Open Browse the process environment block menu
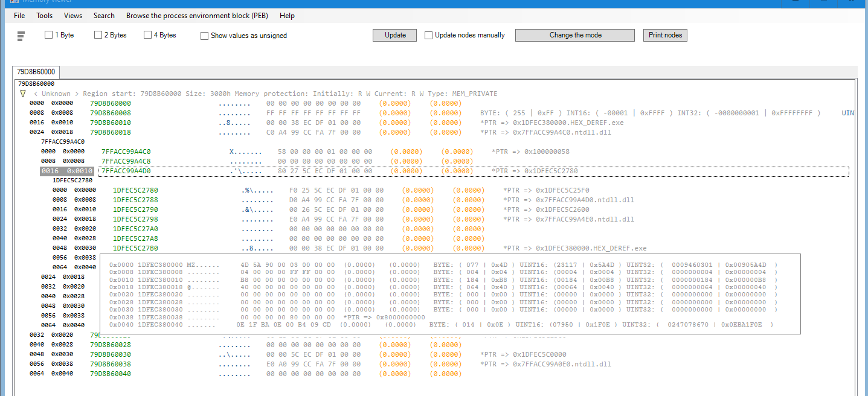This screenshot has width=868, height=396. tap(197, 16)
